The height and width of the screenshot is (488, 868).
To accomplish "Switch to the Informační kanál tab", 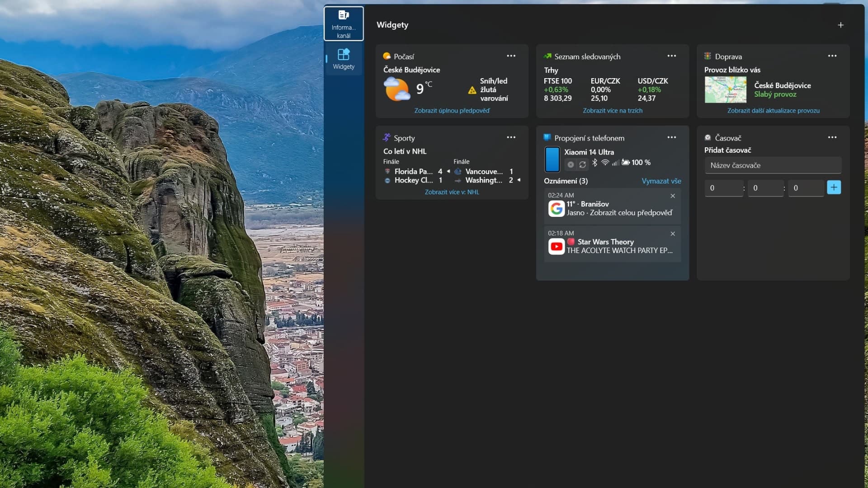I will 344,24.
